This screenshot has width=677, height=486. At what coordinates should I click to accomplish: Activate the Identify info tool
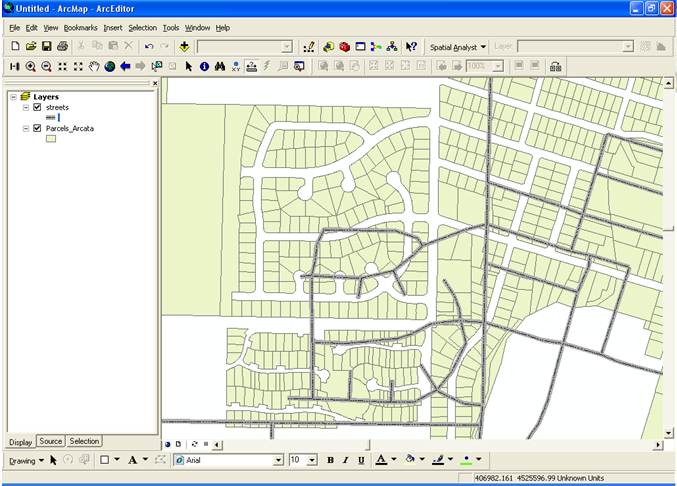(204, 66)
